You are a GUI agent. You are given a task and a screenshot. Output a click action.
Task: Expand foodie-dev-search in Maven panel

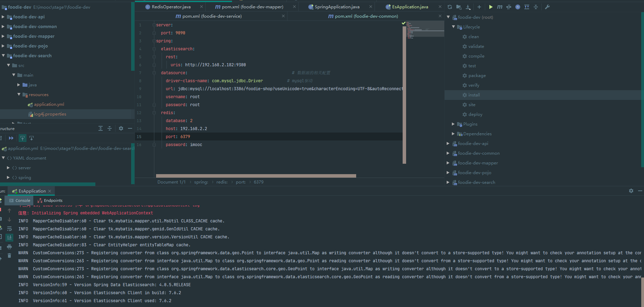click(x=448, y=182)
